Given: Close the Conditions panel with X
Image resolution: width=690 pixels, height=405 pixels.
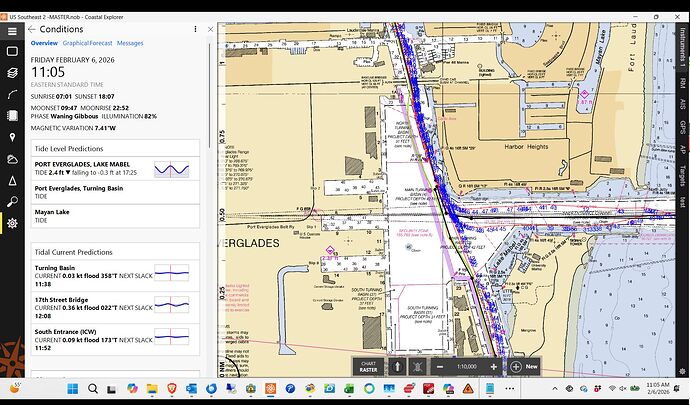Looking at the screenshot, I should (x=209, y=29).
